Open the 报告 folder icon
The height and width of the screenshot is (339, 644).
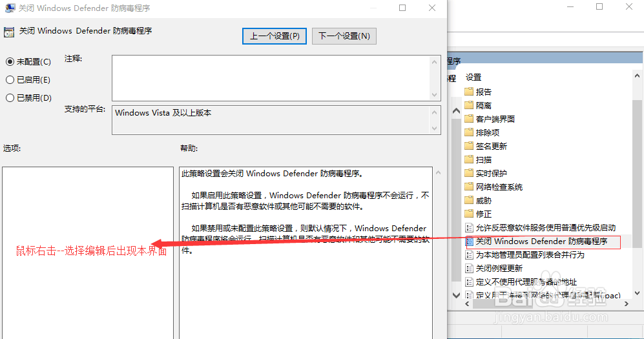tap(469, 92)
